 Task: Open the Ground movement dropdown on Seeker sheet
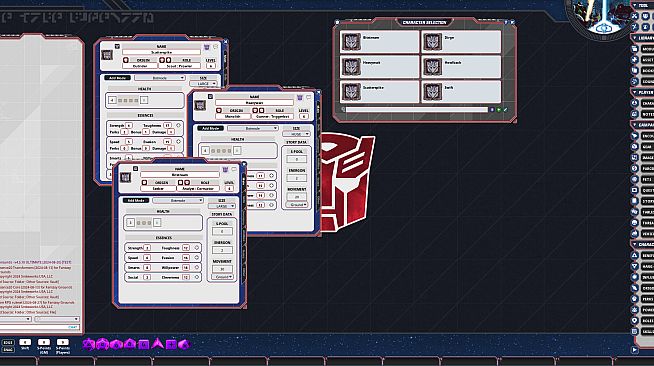point(222,277)
